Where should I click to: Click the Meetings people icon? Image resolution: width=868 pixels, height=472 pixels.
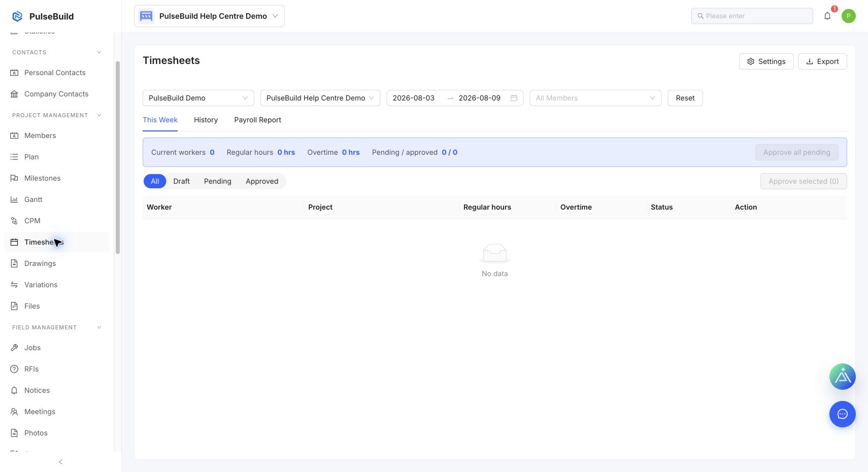click(x=14, y=412)
